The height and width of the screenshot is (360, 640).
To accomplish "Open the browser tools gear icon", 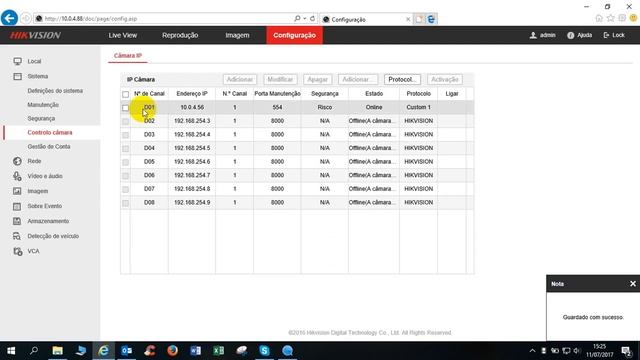I will 622,18.
